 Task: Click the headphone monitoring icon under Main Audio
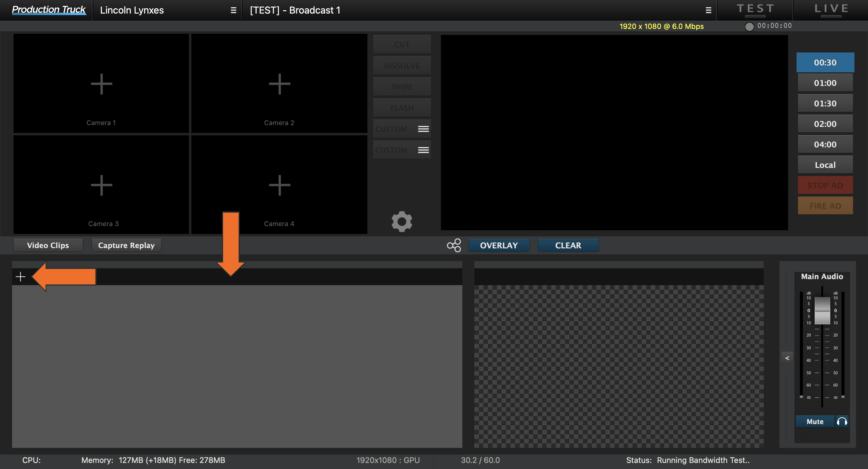point(843,421)
